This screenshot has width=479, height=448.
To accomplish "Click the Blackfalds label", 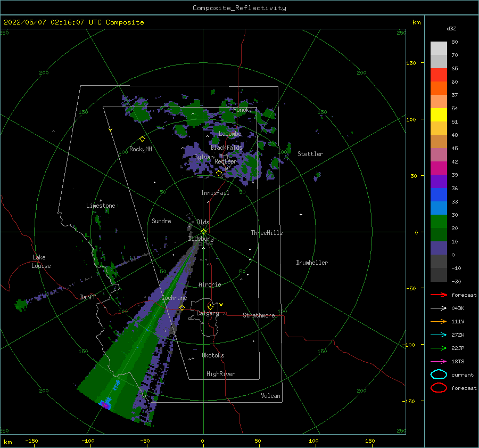I will pyautogui.click(x=226, y=148).
